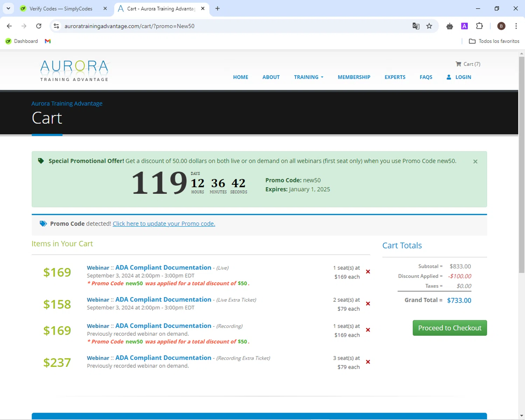The width and height of the screenshot is (525, 420).
Task: Click the translate page icon
Action: (x=416, y=26)
